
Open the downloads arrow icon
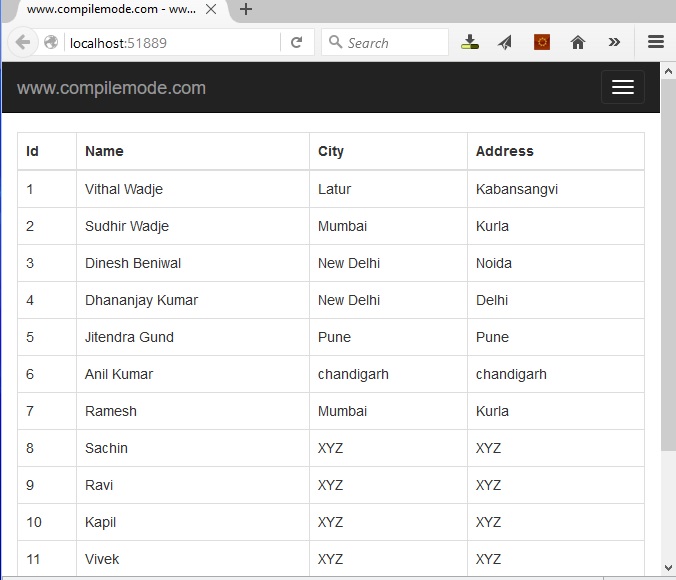click(470, 43)
